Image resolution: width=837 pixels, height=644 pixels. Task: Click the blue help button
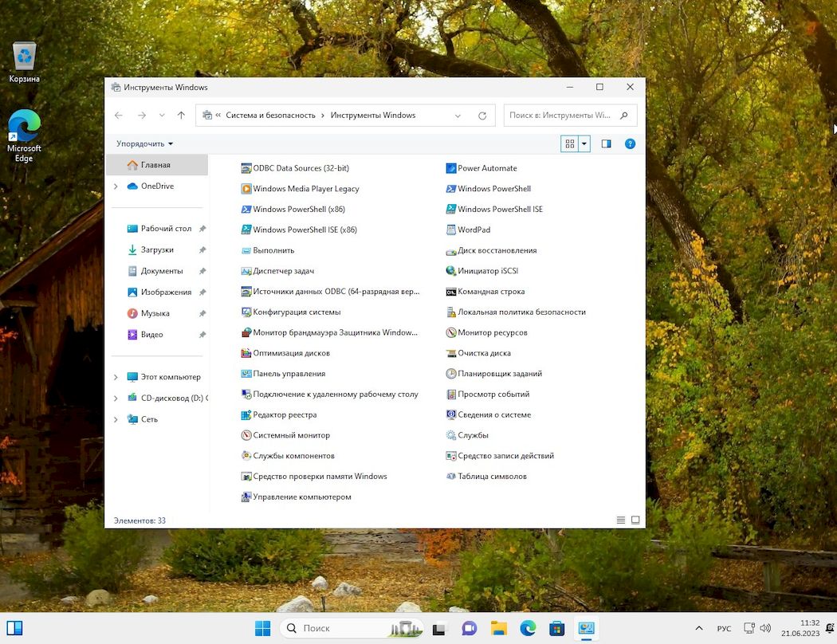[x=630, y=143]
